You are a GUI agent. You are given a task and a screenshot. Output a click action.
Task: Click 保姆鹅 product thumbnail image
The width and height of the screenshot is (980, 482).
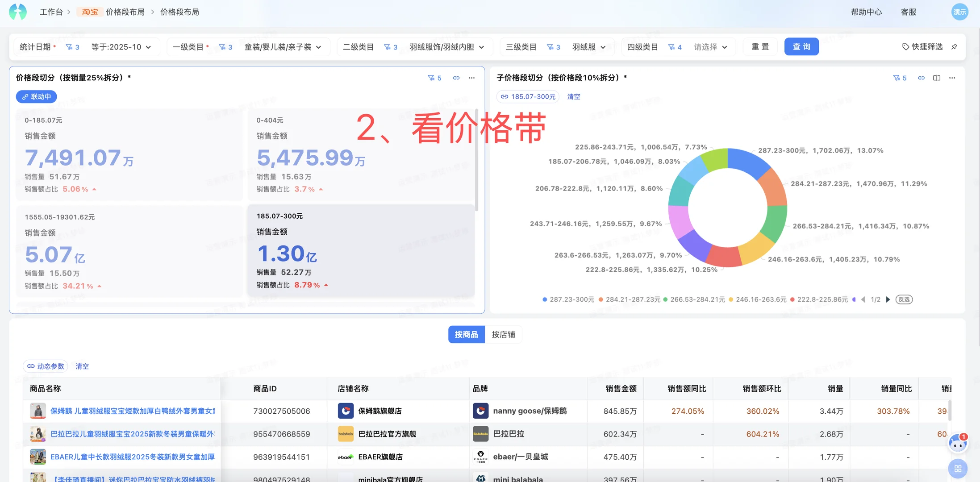pos(38,411)
